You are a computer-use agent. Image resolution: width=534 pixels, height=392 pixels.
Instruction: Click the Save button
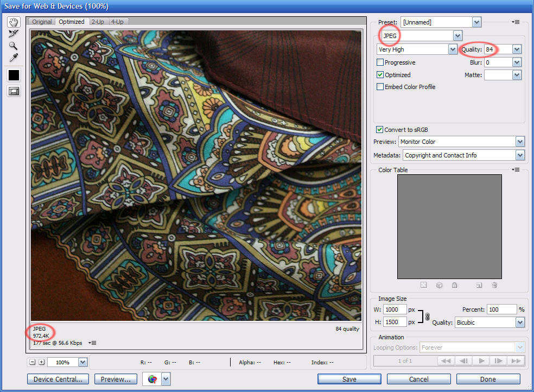tap(349, 379)
